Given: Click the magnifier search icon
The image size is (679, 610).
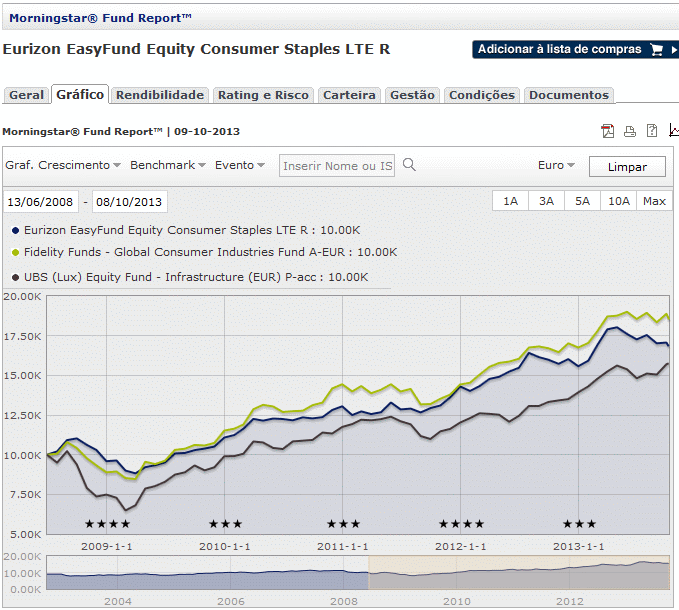Looking at the screenshot, I should (409, 165).
